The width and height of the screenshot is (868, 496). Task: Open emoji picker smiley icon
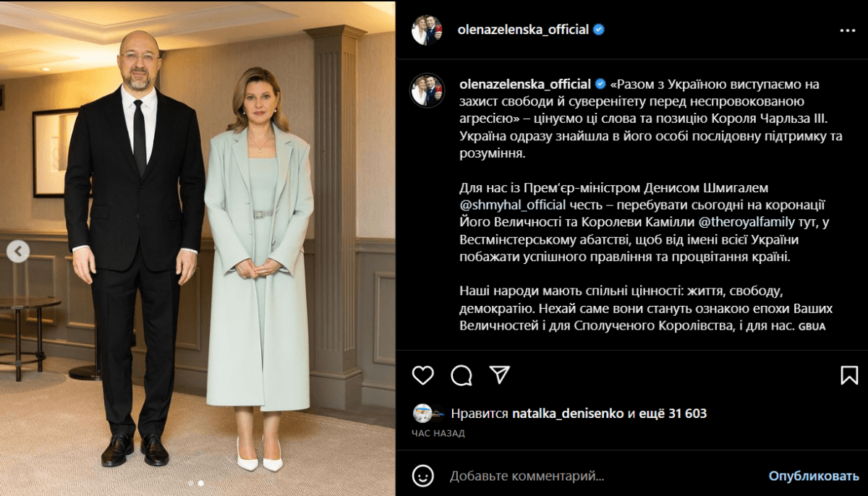coord(423,476)
